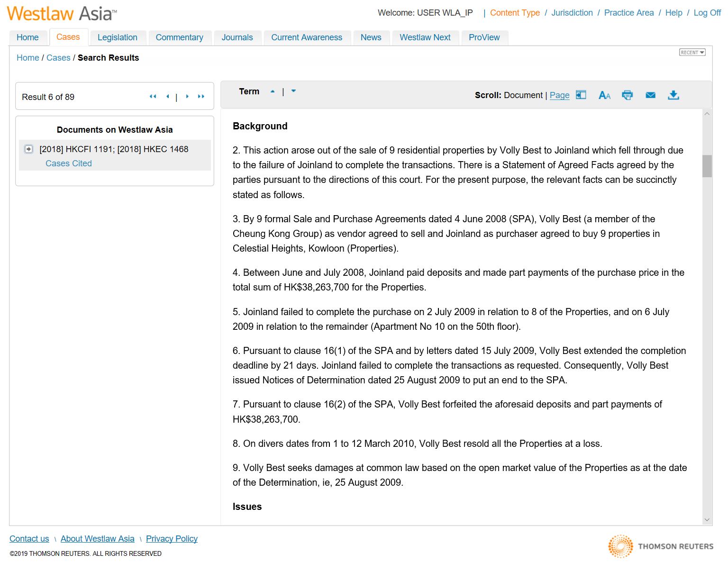
Task: Open the Home tab
Action: click(27, 37)
